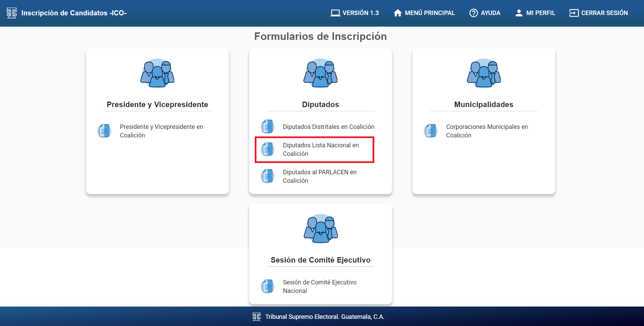This screenshot has width=644, height=326.
Task: Click the document icon beside Diputados Distritales en Coalición
Action: (268, 127)
